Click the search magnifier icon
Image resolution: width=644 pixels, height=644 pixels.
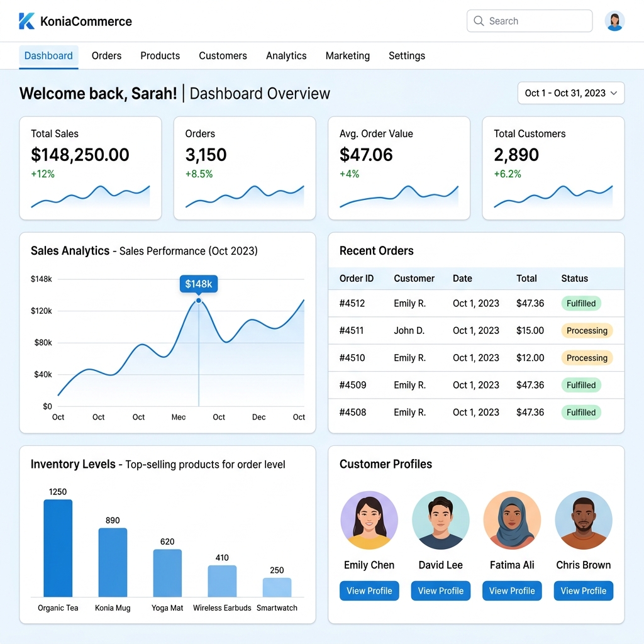coord(479,21)
